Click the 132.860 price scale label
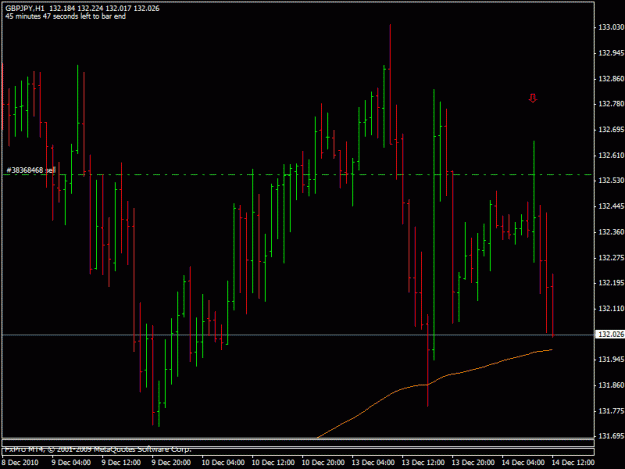The width and height of the screenshot is (625, 469). click(611, 79)
